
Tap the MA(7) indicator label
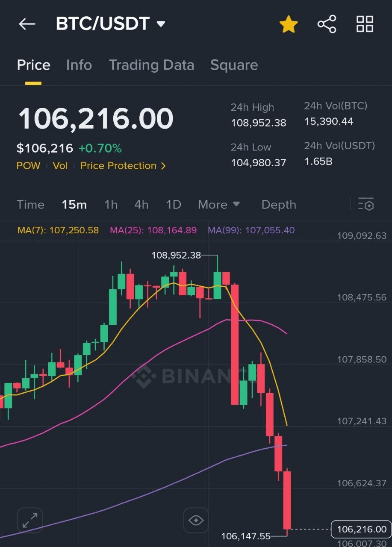pos(58,230)
